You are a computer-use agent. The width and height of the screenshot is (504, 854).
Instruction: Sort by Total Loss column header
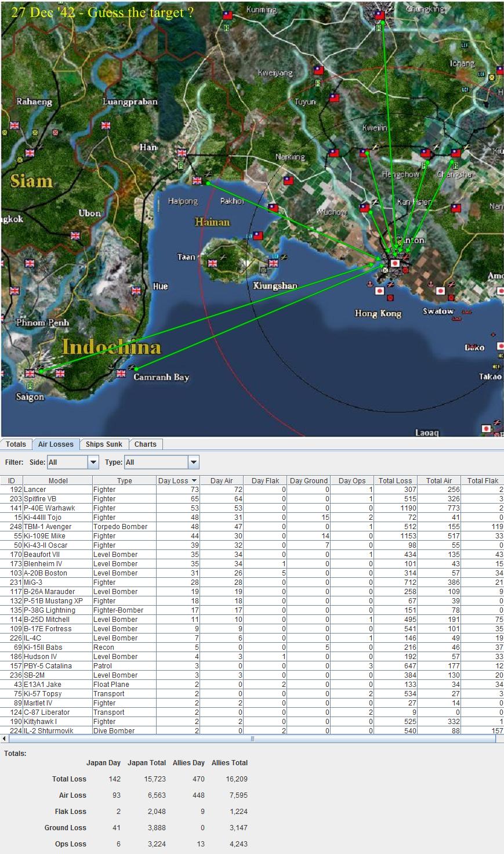tap(396, 480)
